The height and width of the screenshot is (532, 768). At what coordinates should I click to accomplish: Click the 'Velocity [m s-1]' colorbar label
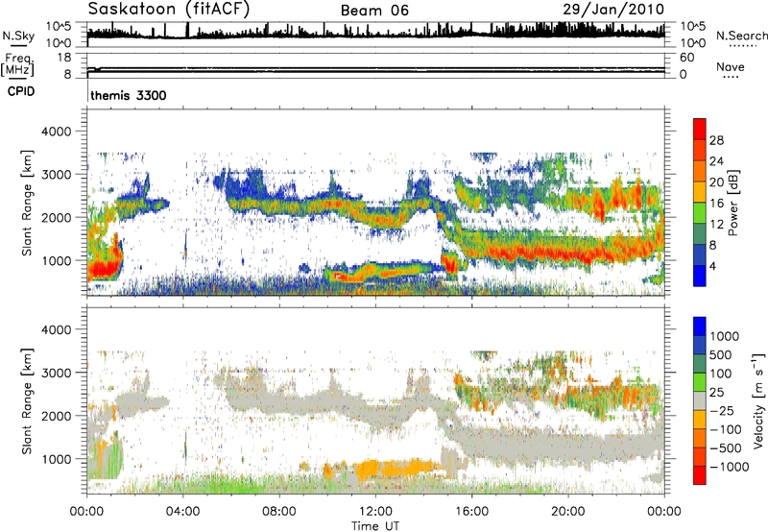pyautogui.click(x=758, y=400)
